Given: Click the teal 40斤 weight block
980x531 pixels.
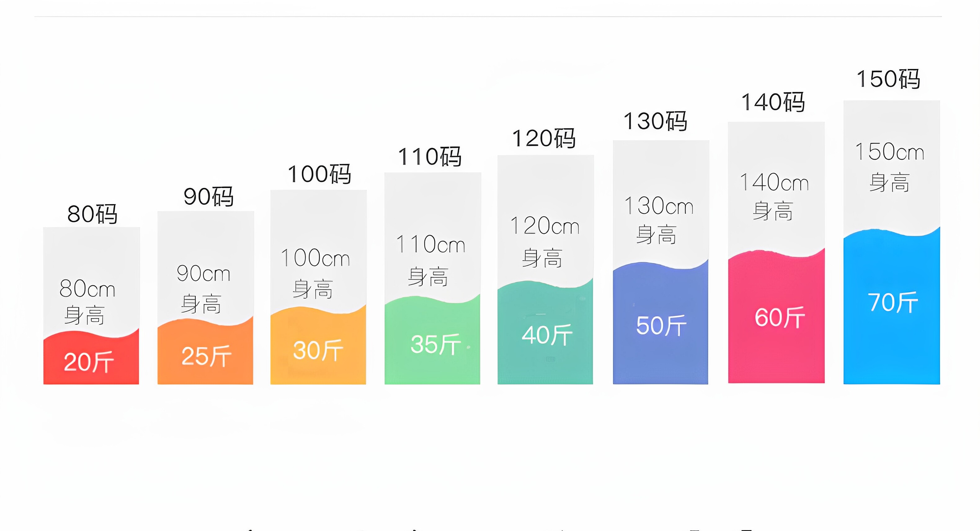Looking at the screenshot, I should (545, 332).
